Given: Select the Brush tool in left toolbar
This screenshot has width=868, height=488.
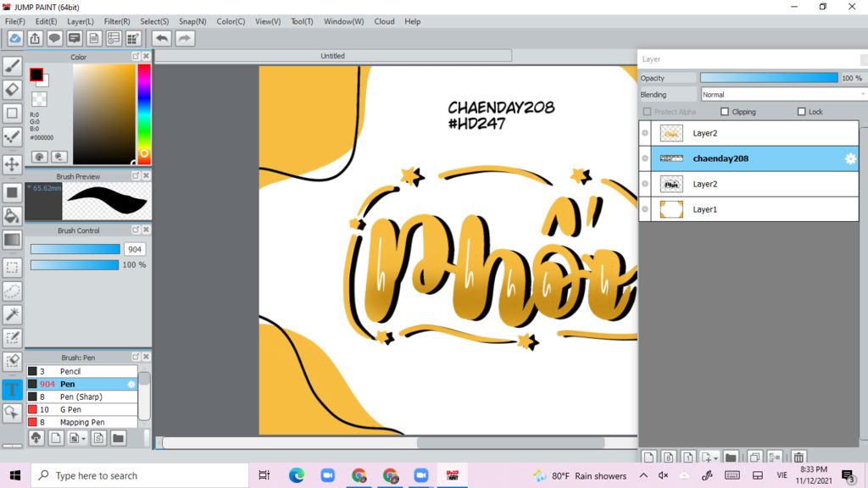Looking at the screenshot, I should click(x=12, y=66).
